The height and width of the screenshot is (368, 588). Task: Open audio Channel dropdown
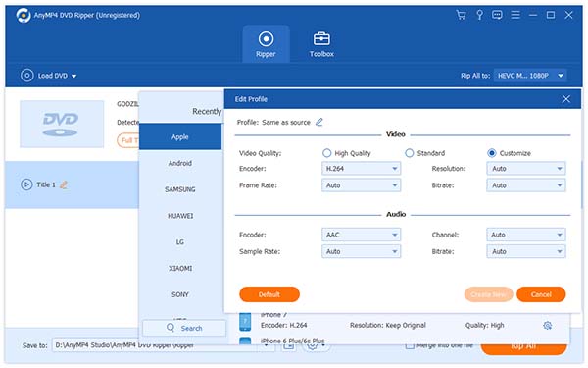pyautogui.click(x=525, y=235)
